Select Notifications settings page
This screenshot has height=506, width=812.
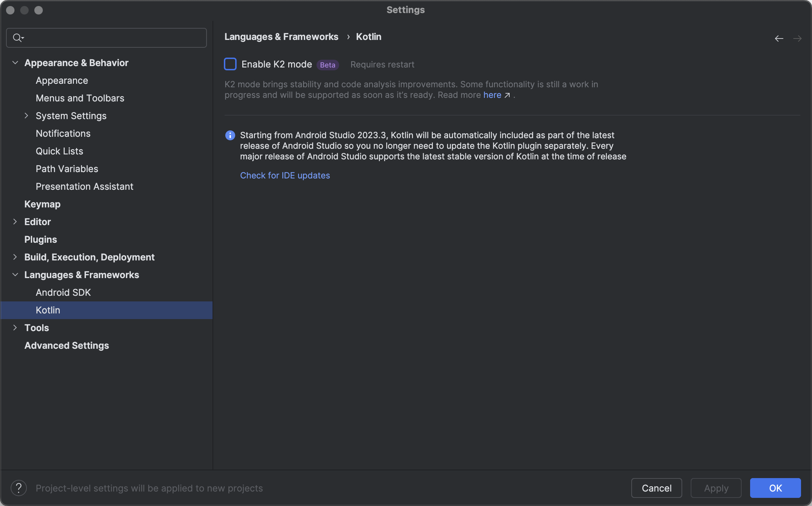pyautogui.click(x=63, y=134)
